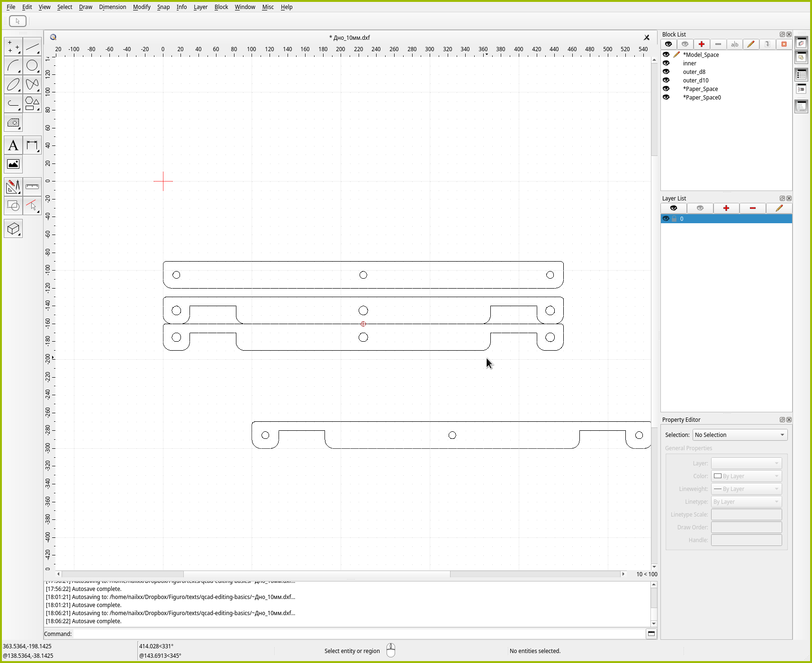The height and width of the screenshot is (663, 812).
Task: Open the Color By Layer dropdown
Action: click(x=746, y=476)
